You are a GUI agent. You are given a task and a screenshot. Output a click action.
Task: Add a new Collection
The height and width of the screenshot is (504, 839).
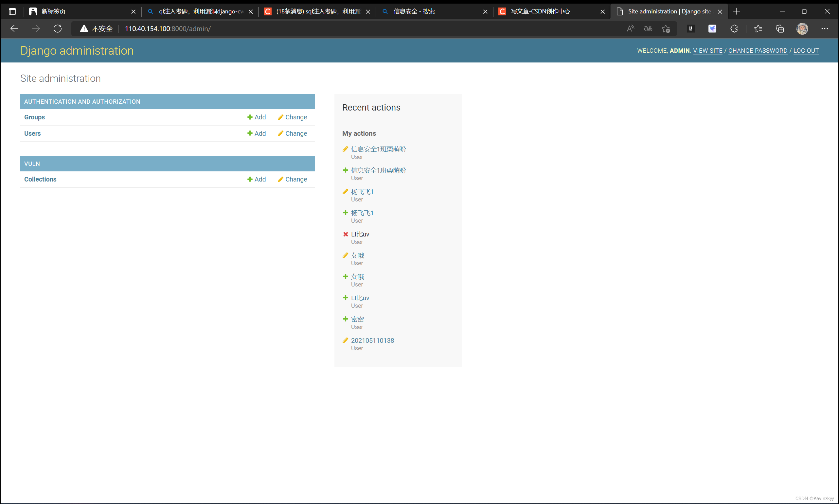tap(257, 179)
